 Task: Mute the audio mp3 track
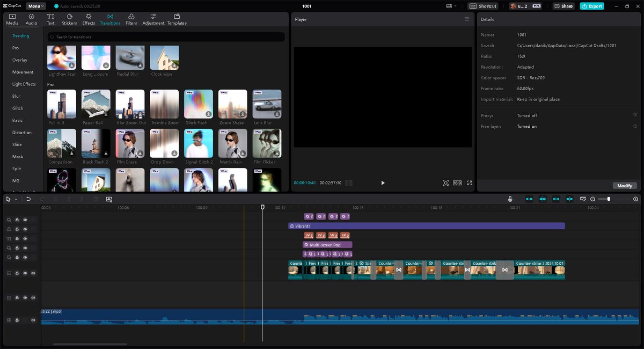[x=33, y=320]
